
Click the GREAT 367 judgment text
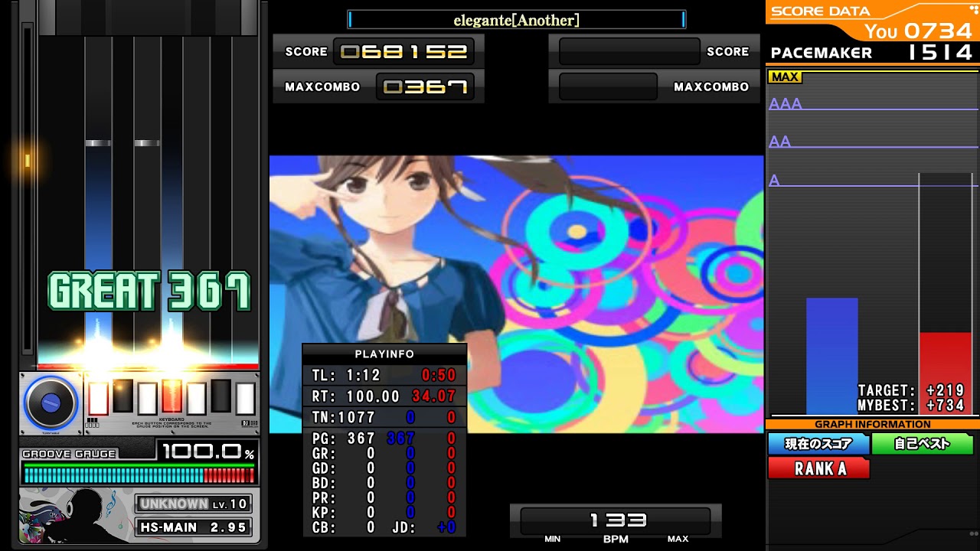point(149,292)
